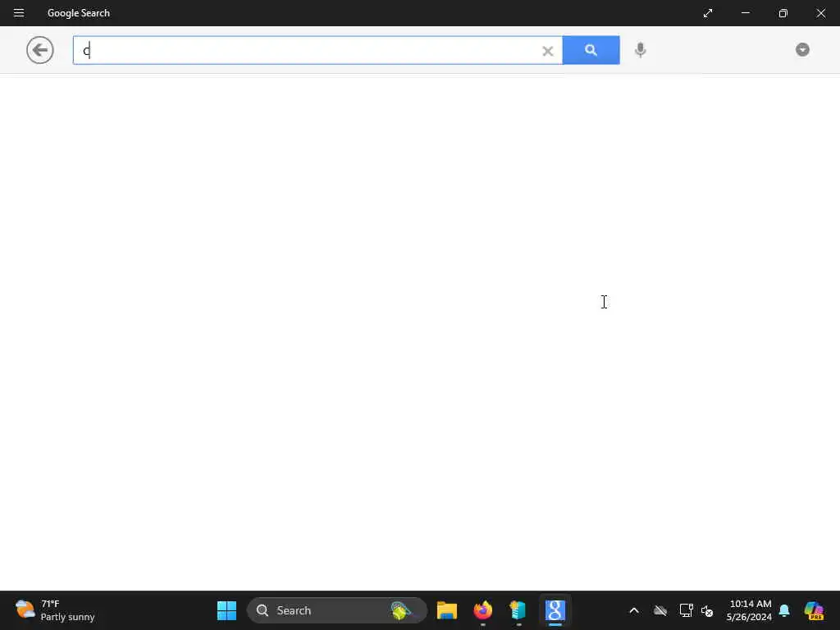Viewport: 840px width, 630px height.
Task: Open the clock showing 10:14 AM
Action: [x=749, y=610]
